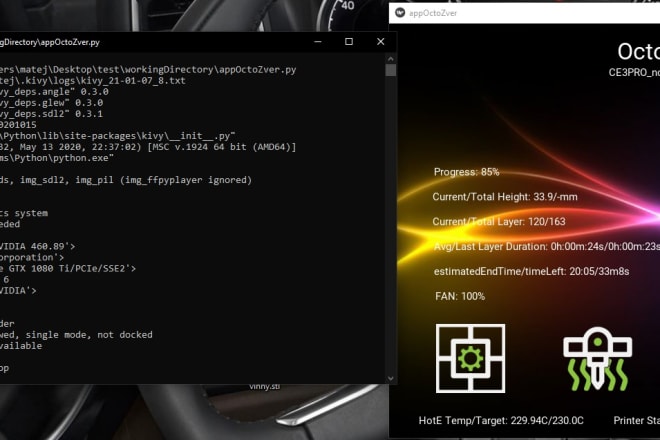Click the console line with kivy_21-01-07_8.txt
Screen dimensions: 660x440
93,81
